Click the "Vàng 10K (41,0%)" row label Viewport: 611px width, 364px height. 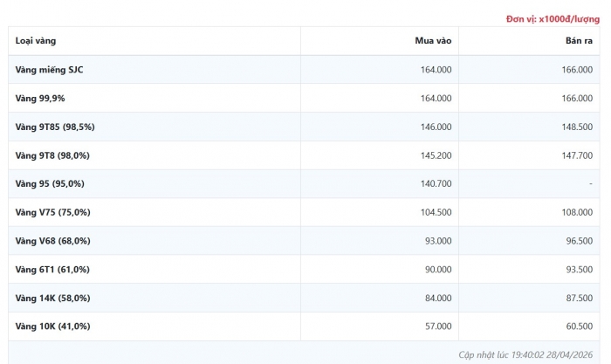click(52, 326)
